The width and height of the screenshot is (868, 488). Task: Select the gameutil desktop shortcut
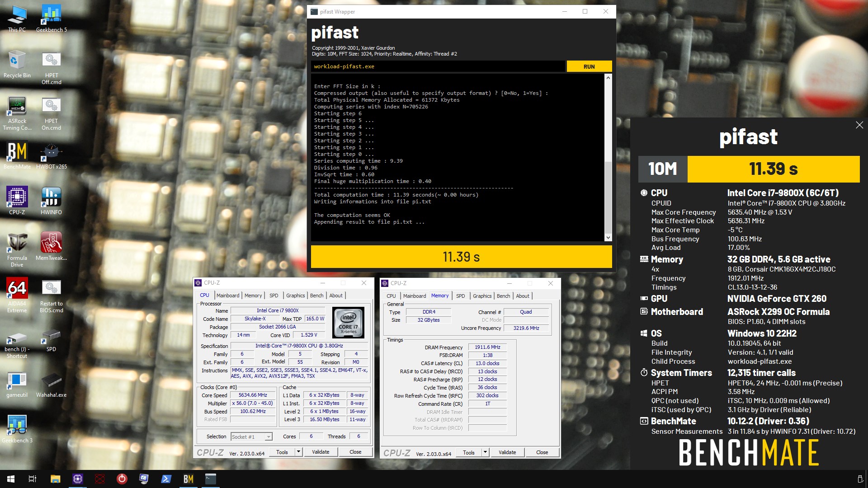[17, 385]
